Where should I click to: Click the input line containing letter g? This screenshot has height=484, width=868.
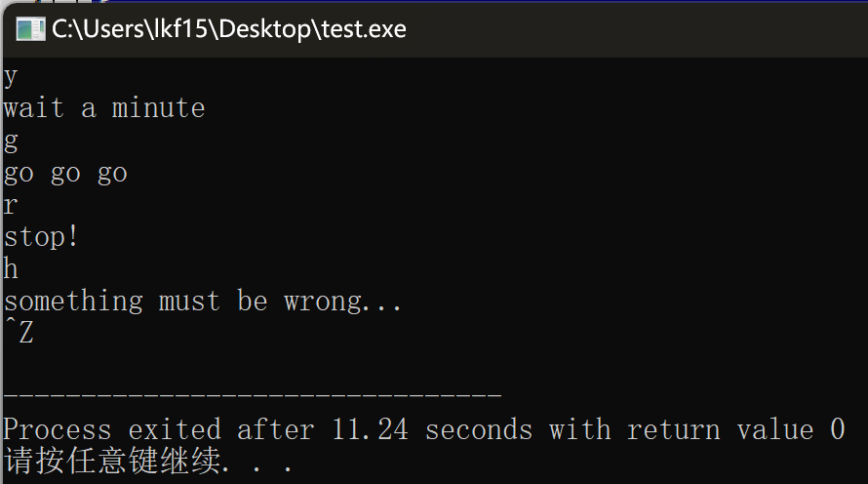point(11,141)
